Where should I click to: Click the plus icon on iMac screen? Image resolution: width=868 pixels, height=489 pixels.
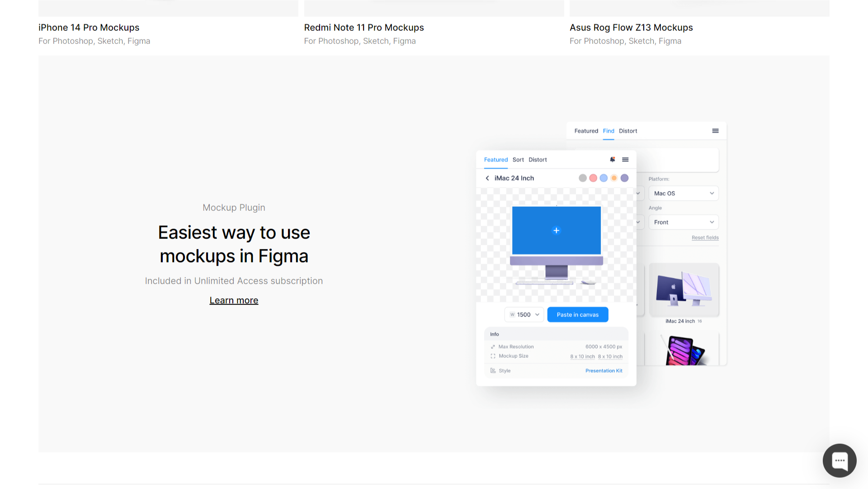(557, 231)
